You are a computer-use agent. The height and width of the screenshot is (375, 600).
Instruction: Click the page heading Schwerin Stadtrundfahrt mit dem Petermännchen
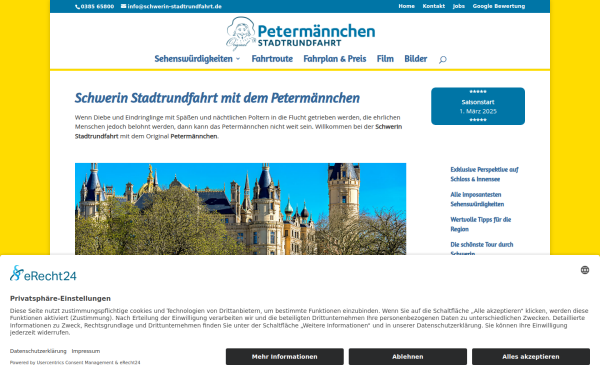click(x=217, y=98)
